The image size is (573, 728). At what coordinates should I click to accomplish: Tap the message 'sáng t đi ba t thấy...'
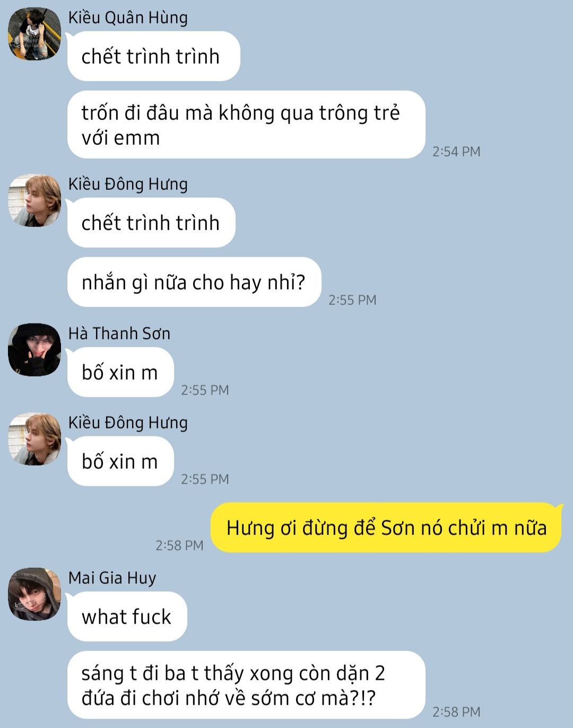tap(247, 685)
